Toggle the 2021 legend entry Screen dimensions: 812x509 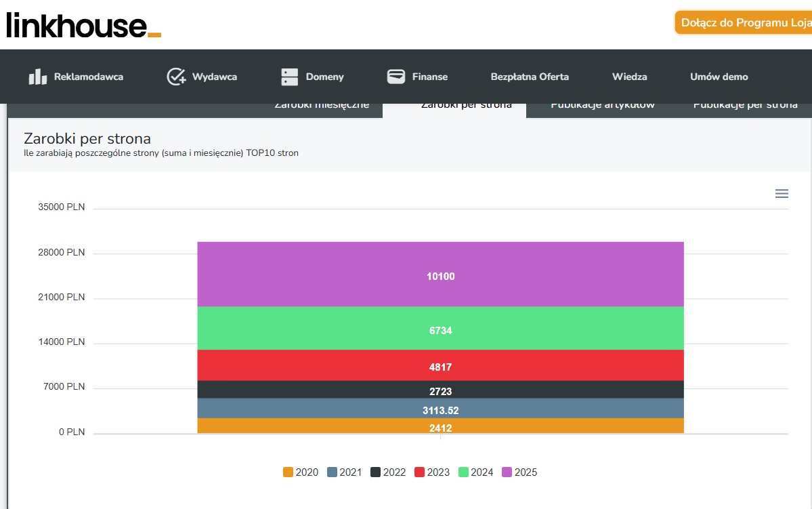click(344, 472)
